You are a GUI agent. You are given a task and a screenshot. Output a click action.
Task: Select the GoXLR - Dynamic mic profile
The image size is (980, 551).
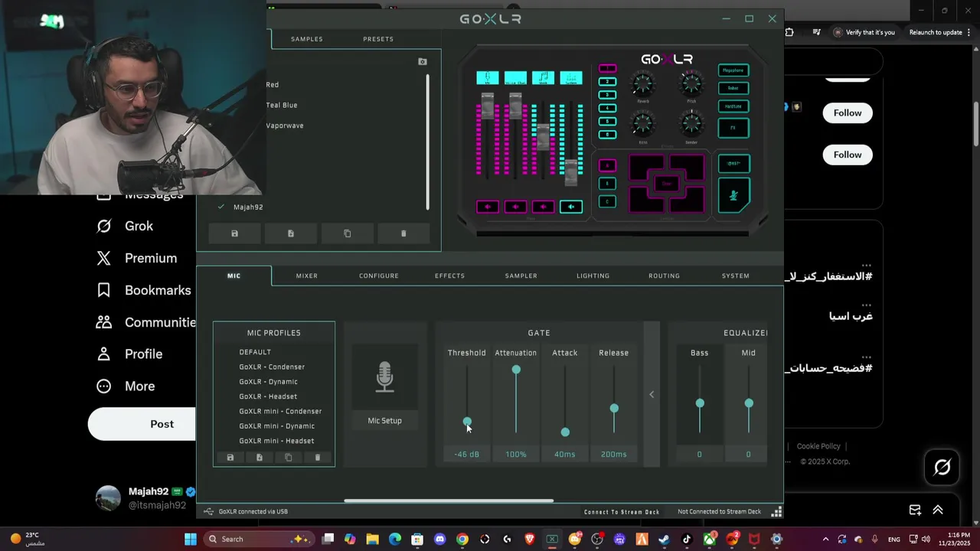click(268, 382)
